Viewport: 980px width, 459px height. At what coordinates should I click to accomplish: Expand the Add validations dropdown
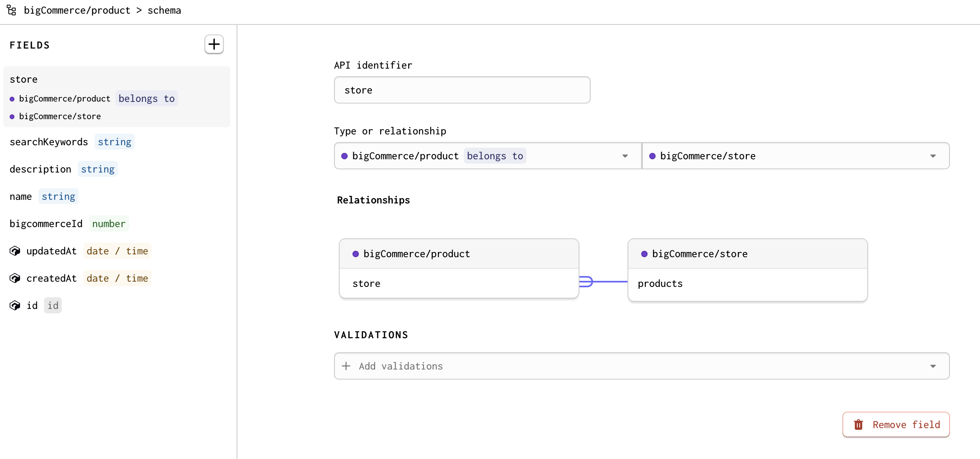click(x=642, y=366)
